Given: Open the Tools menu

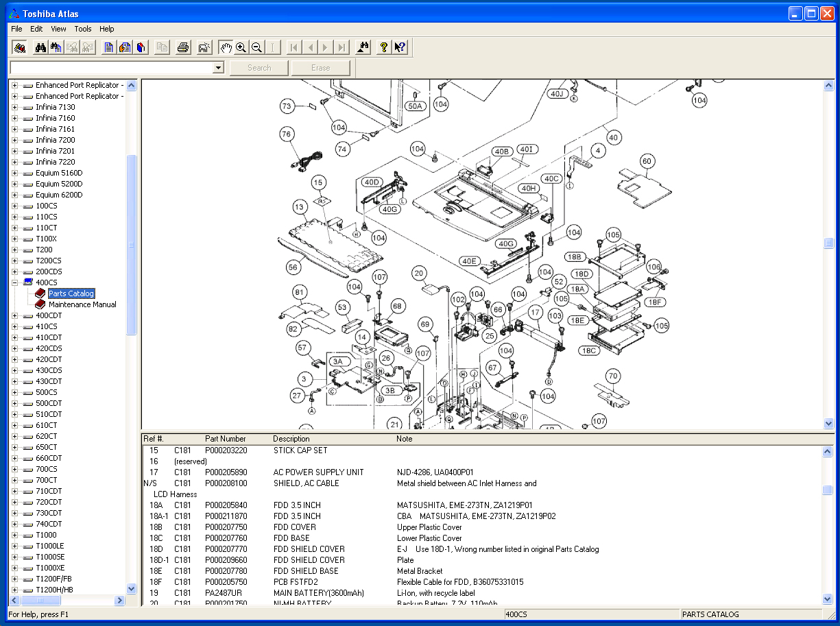Looking at the screenshot, I should tap(82, 29).
